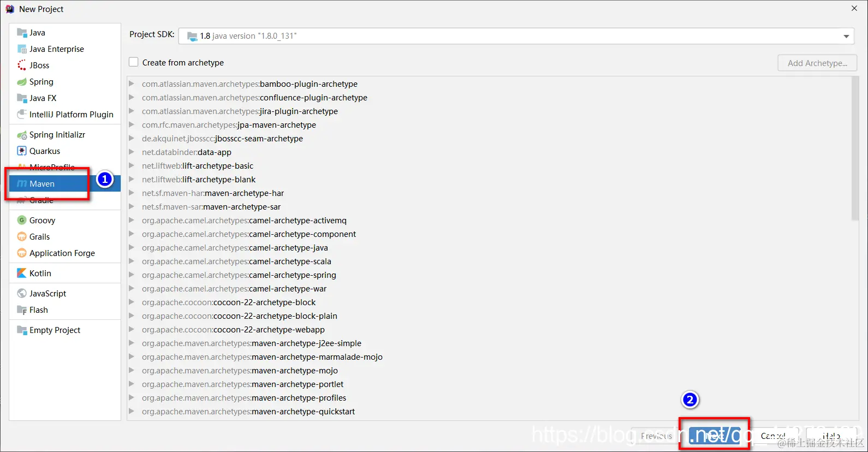Viewport: 868px width, 452px height.
Task: Click the Quarkus icon
Action: (22, 151)
